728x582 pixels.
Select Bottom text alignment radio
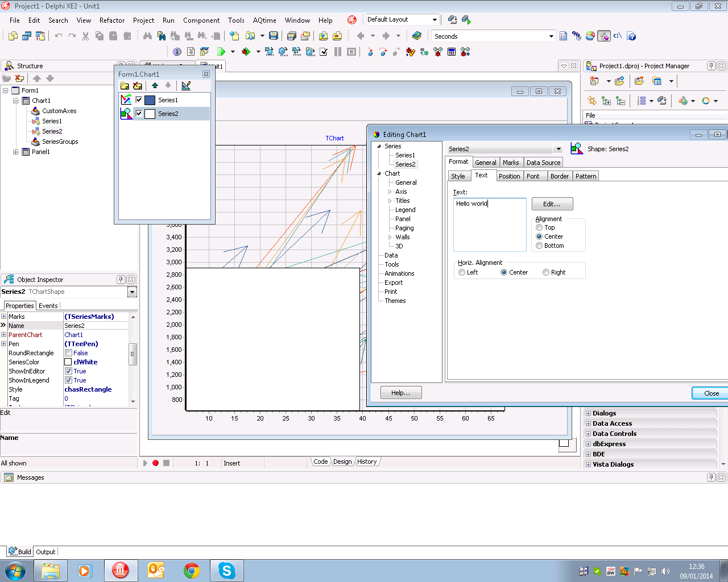(539, 246)
